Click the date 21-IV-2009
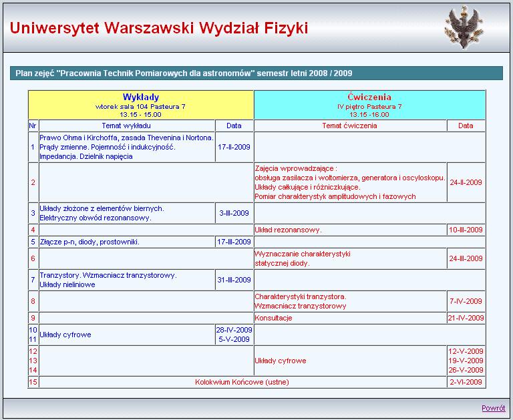The height and width of the screenshot is (420, 513). pyautogui.click(x=466, y=318)
